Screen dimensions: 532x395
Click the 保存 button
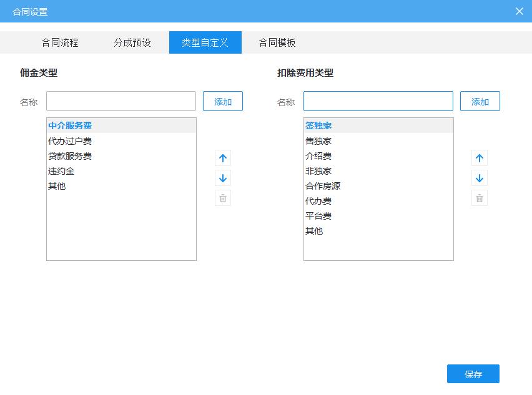coord(473,374)
